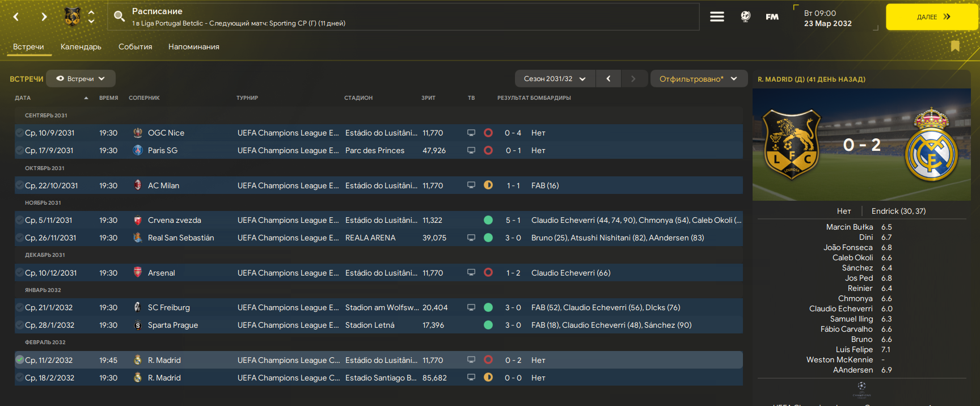Tick checkbox for 17/9/2031 Paris SG fixture
Image resolution: width=980 pixels, height=406 pixels.
point(20,150)
